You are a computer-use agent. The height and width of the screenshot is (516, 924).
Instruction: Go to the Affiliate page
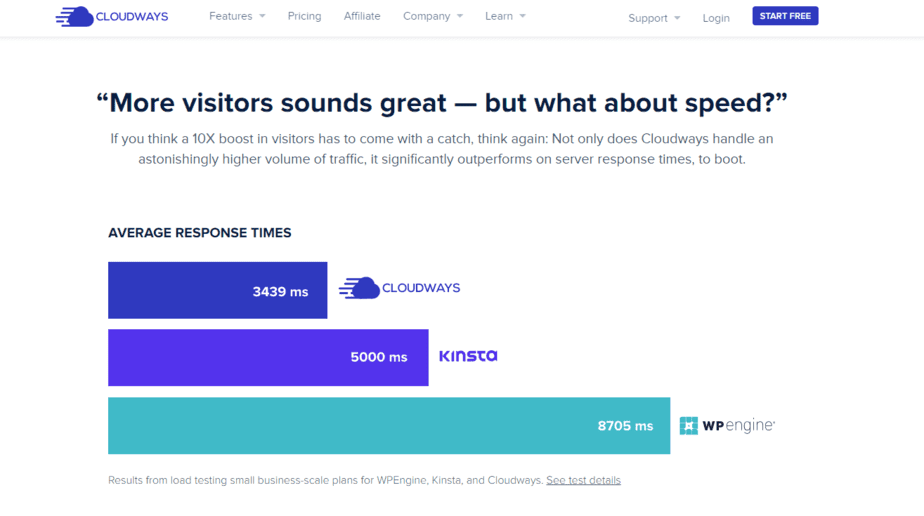362,16
